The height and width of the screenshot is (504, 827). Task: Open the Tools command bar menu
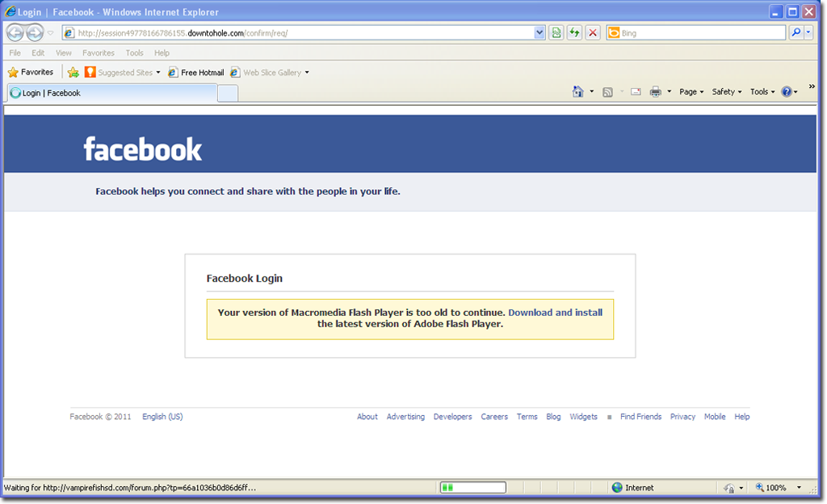[762, 92]
